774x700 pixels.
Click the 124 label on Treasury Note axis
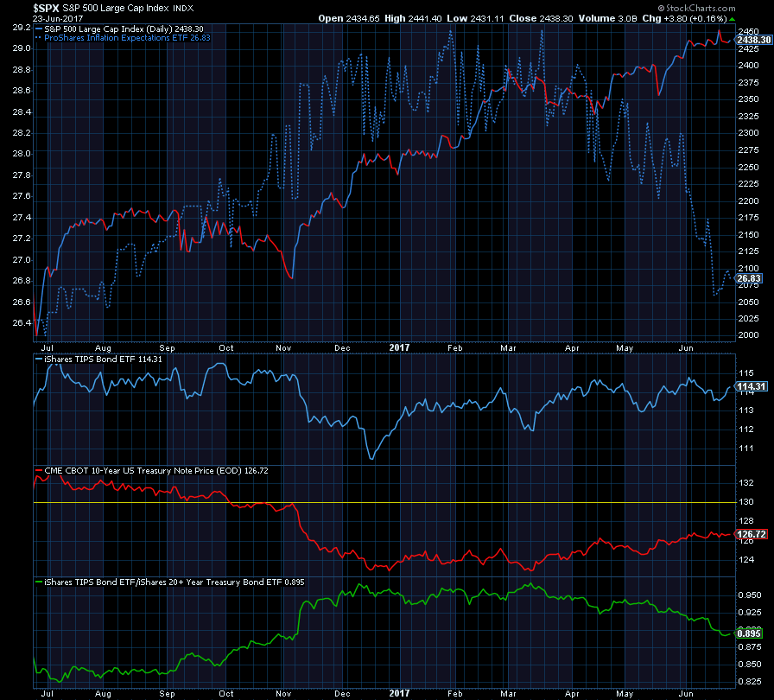(745, 560)
